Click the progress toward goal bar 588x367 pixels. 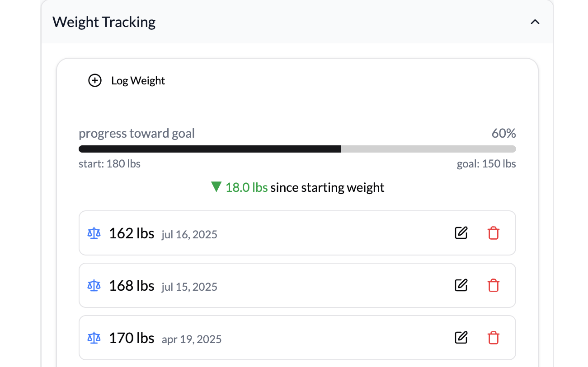pos(297,149)
